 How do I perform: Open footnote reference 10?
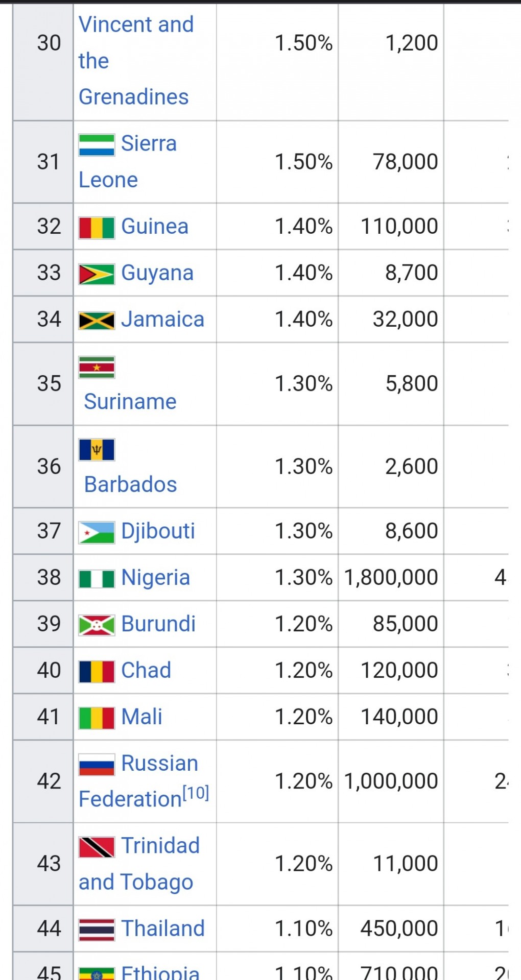coord(196,793)
